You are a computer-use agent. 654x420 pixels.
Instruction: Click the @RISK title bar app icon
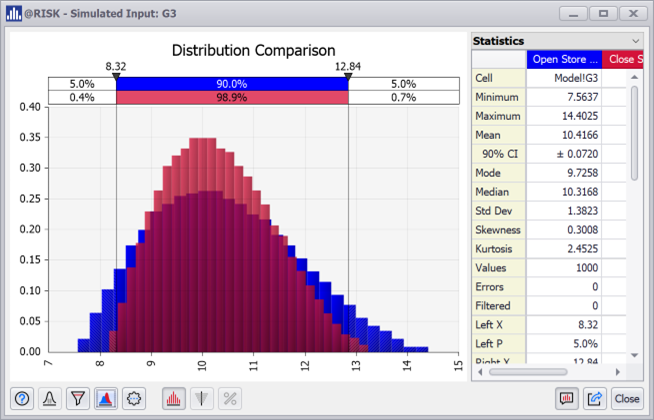click(x=14, y=14)
